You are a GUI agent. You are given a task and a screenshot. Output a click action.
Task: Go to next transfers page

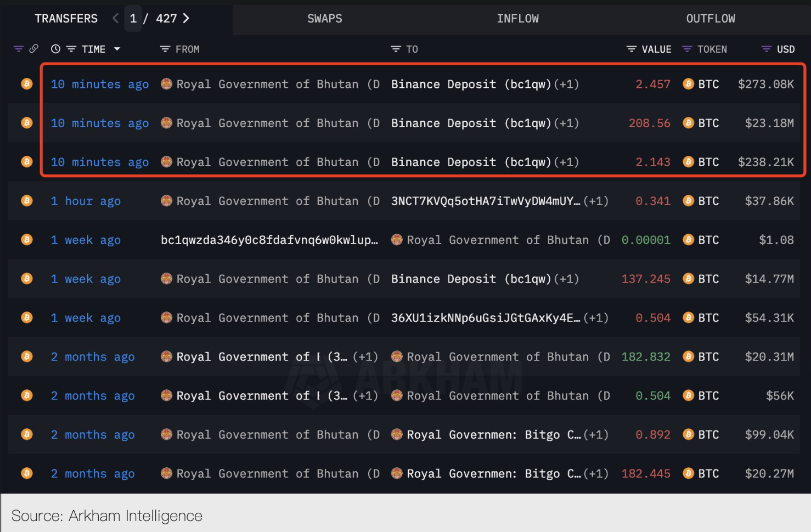pos(186,18)
